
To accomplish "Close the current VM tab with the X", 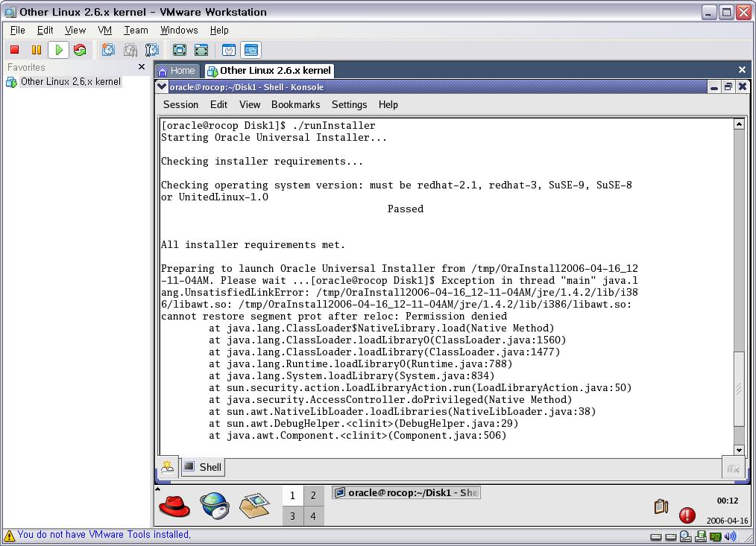I will click(742, 70).
